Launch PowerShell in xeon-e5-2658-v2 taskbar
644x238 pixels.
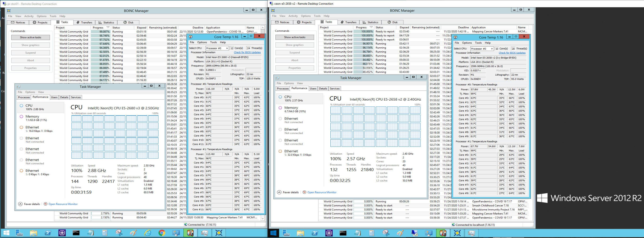coord(315,233)
